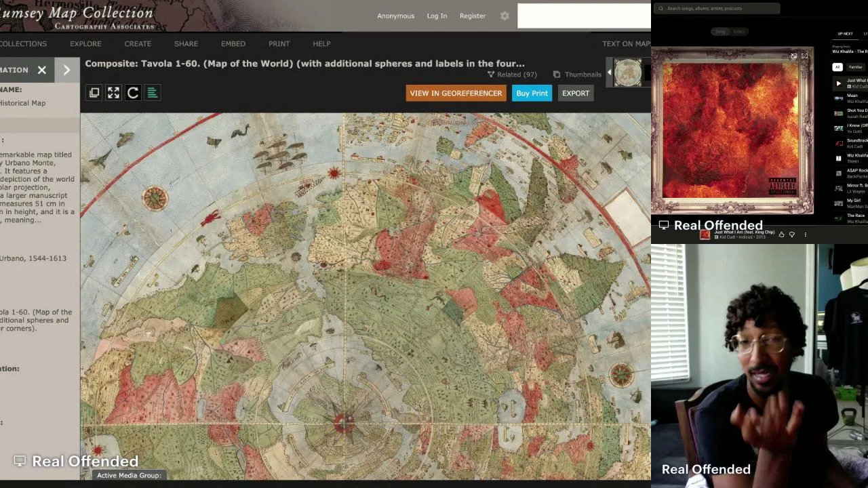The image size is (868, 488).
Task: Open the COLLECTIONS menu
Action: (23, 44)
